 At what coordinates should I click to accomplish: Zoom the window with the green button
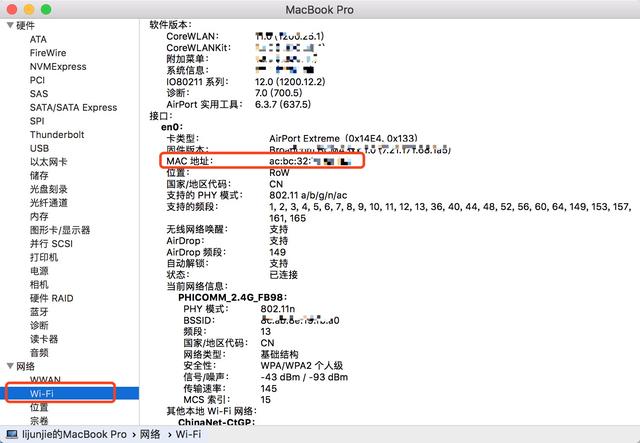(46, 9)
